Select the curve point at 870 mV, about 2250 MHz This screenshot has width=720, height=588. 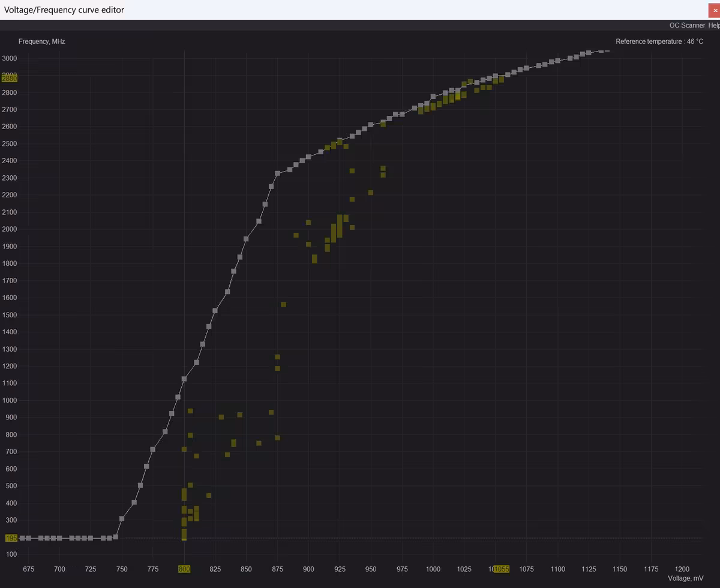click(x=271, y=186)
